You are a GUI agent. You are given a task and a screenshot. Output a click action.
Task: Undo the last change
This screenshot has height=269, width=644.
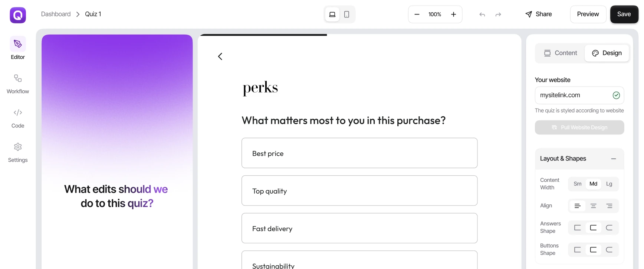point(482,14)
